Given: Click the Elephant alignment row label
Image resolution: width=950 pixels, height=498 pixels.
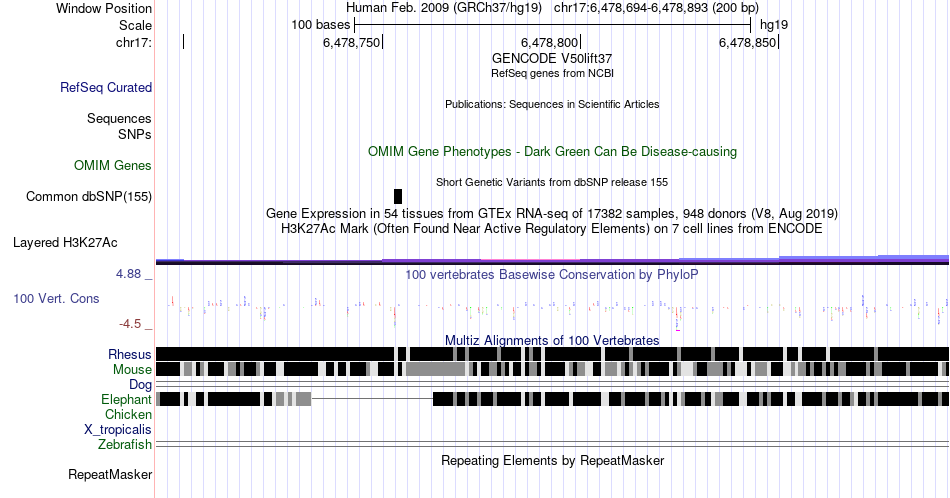Looking at the screenshot, I should [126, 399].
